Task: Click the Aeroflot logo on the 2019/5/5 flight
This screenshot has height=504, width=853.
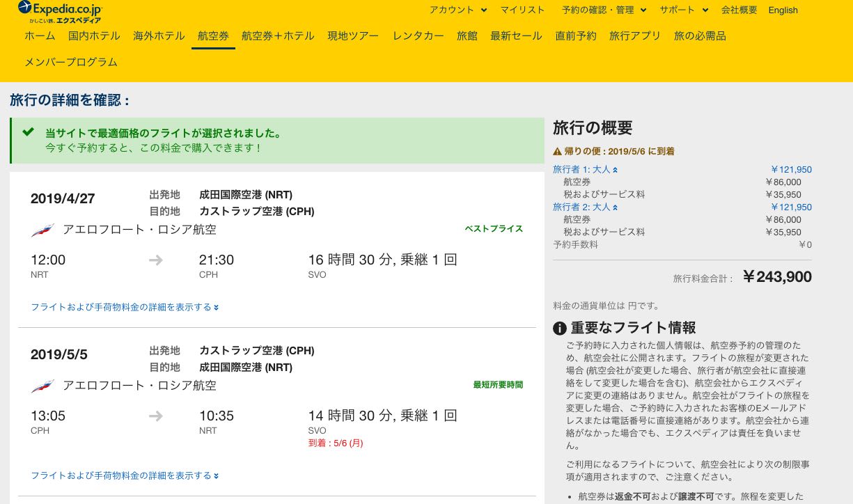Action: tap(42, 386)
